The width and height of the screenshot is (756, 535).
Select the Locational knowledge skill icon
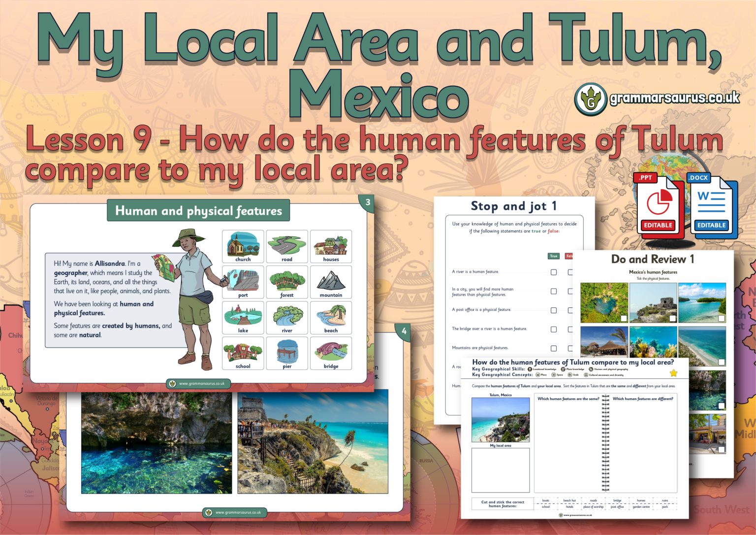[530, 368]
